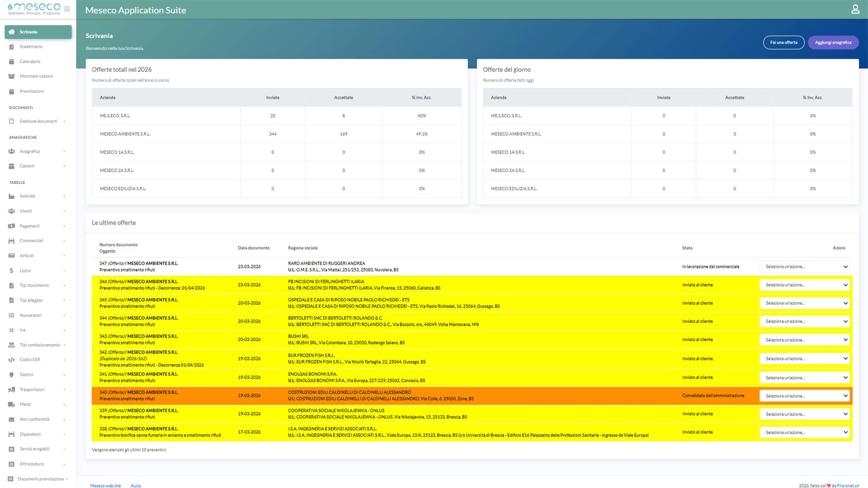
Task: Expand the Tipi confezionamento menu
Action: click(x=38, y=345)
